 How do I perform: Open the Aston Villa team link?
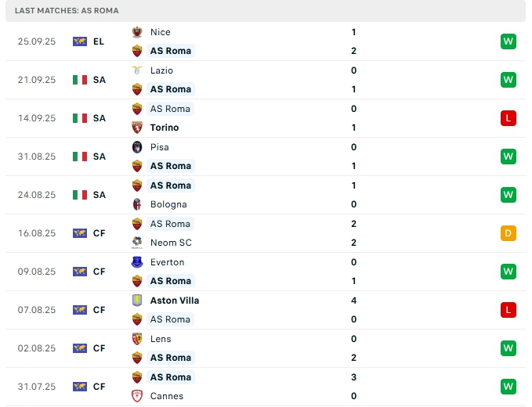click(174, 301)
